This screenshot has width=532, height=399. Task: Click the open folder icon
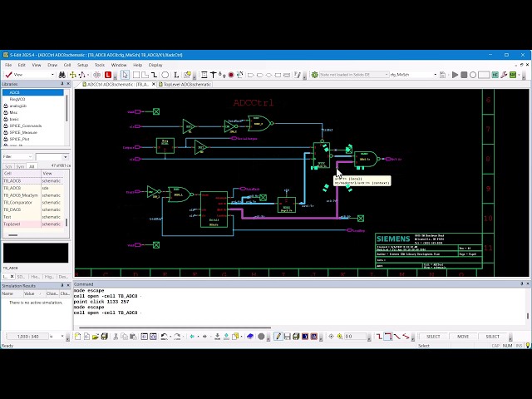(x=96, y=336)
